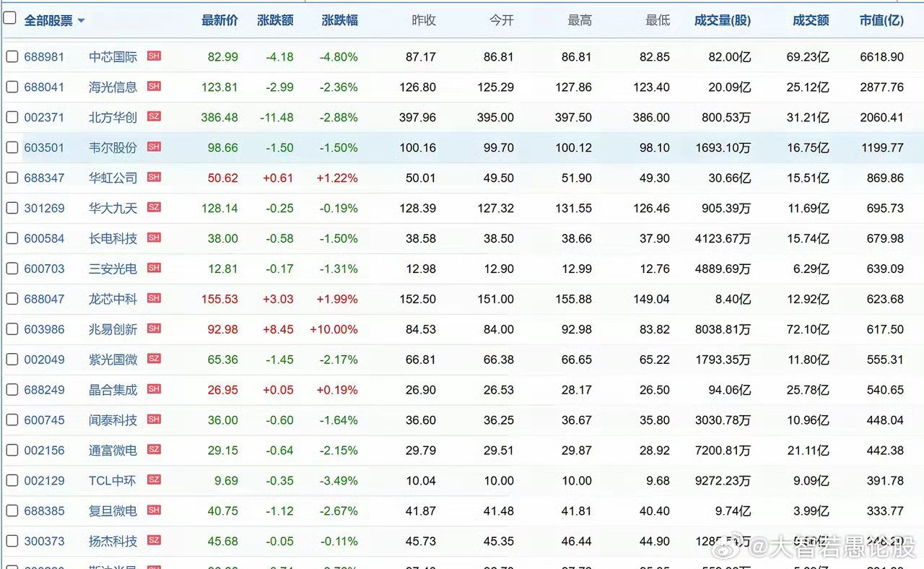Image resolution: width=924 pixels, height=569 pixels.
Task: Click SZ badge beside TCL中环
Action: tap(154, 480)
